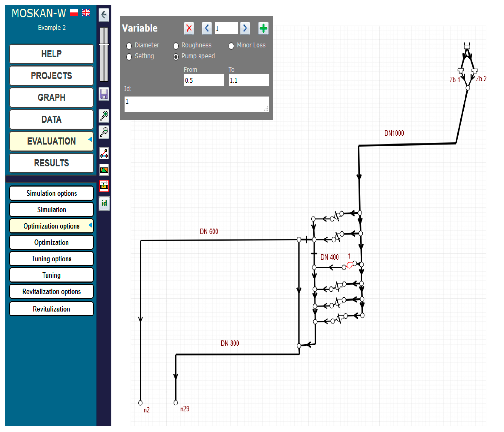Select the Diameter radio button
The height and width of the screenshot is (432, 504).
pyautogui.click(x=129, y=46)
